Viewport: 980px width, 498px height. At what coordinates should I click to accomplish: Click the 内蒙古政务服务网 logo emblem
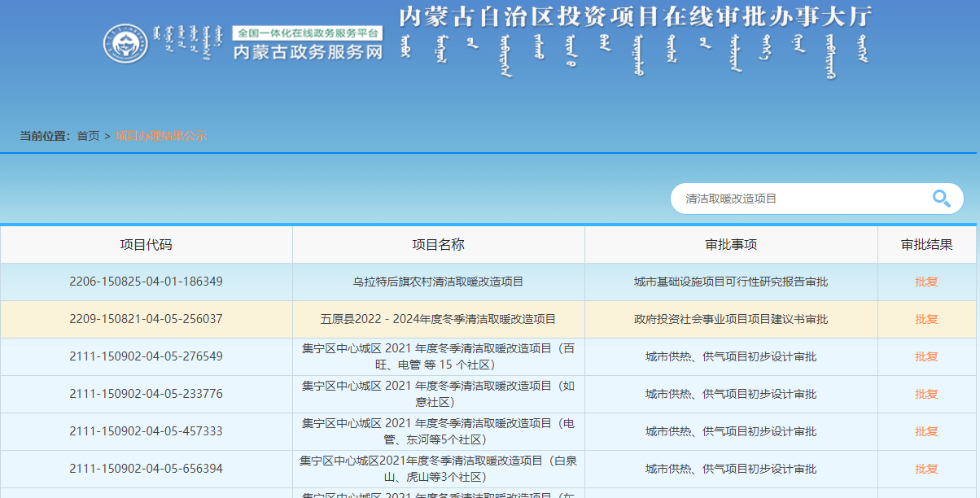coord(127,45)
